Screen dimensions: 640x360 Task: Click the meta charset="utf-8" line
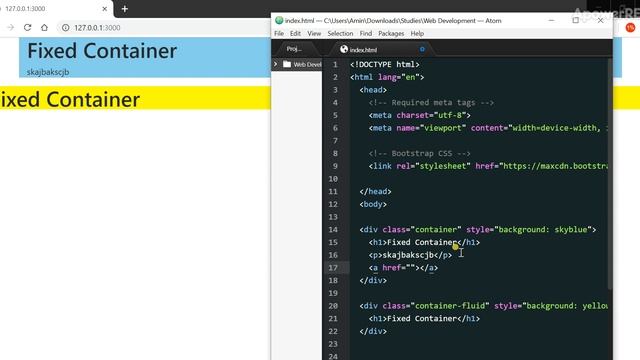[x=420, y=115]
